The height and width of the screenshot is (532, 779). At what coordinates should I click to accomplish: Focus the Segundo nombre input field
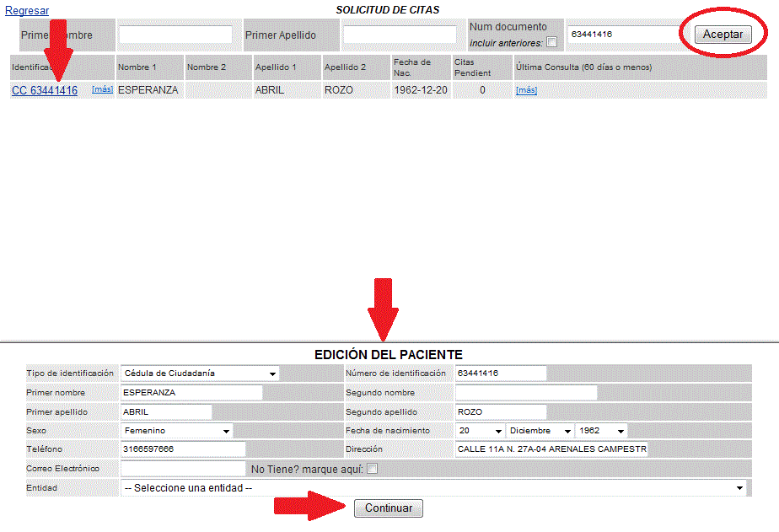point(525,393)
